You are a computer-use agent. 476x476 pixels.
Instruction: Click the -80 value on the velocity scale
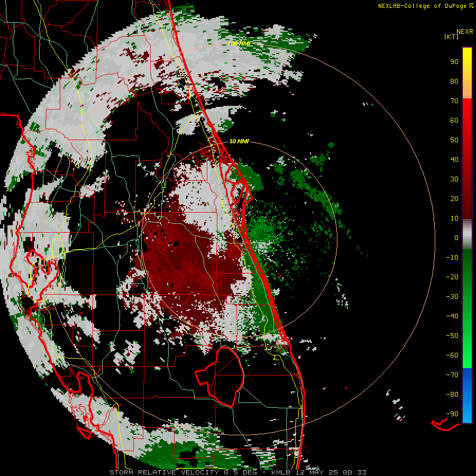452,395
